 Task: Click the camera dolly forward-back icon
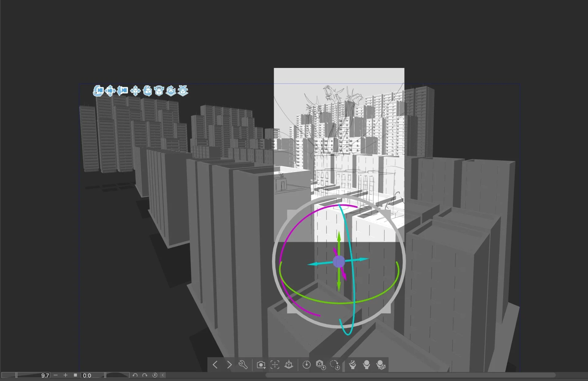point(122,91)
